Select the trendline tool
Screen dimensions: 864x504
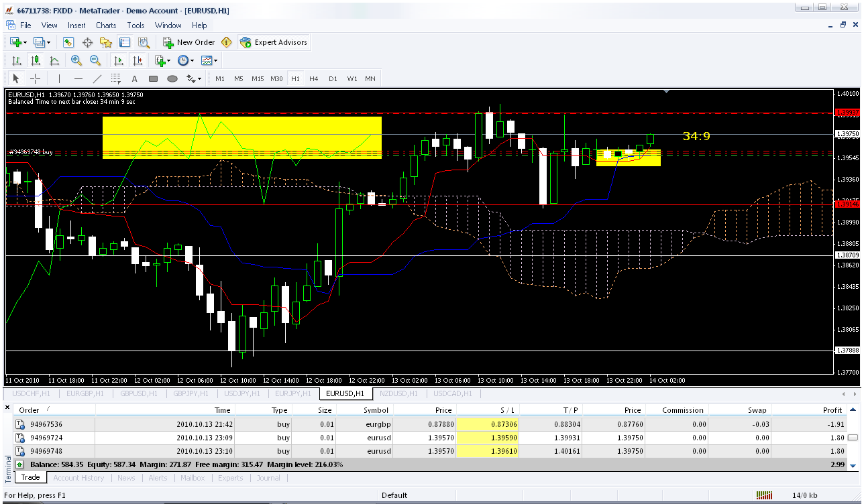click(97, 78)
